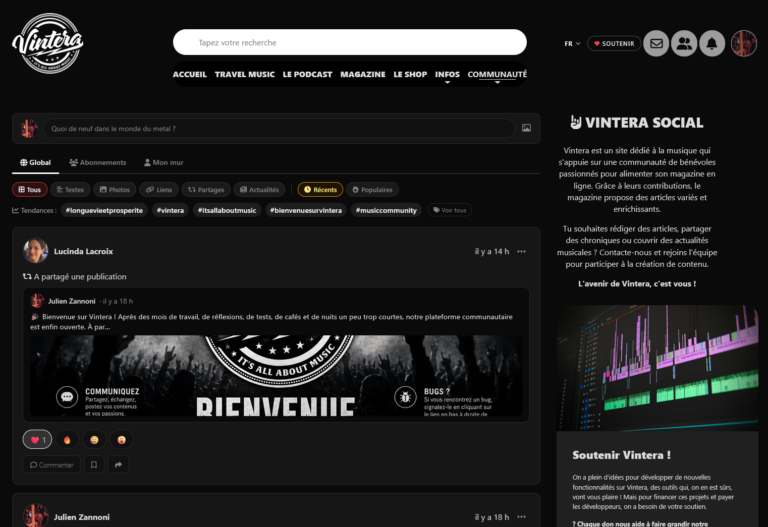Expand the Communauté menu
The width and height of the screenshot is (768, 527).
(497, 74)
